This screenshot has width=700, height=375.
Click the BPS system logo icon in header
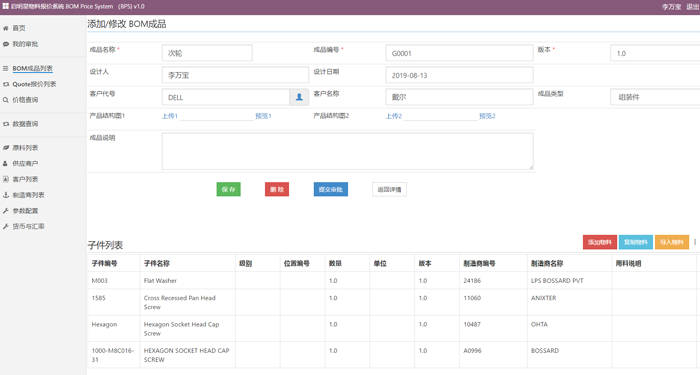click(x=5, y=6)
